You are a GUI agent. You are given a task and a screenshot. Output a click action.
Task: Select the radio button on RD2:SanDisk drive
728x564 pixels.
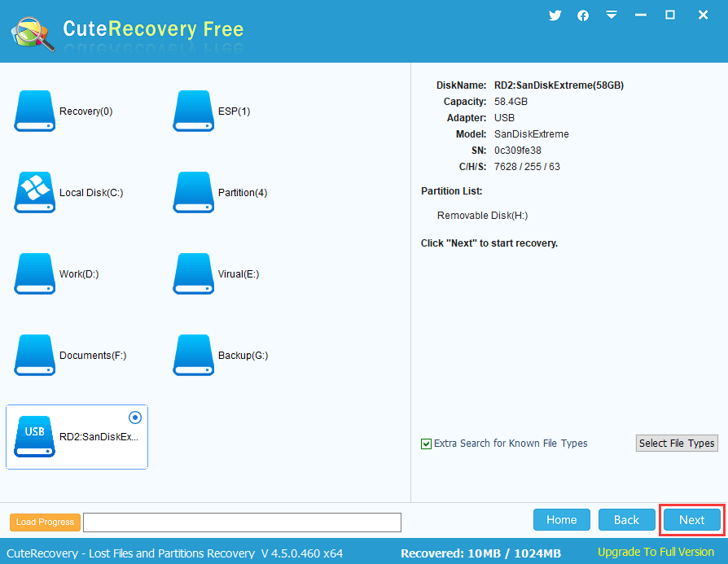(x=135, y=418)
